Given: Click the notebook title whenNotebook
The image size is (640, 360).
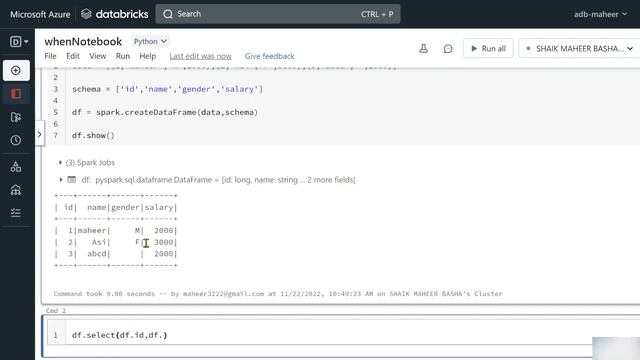Looking at the screenshot, I should (x=83, y=42).
